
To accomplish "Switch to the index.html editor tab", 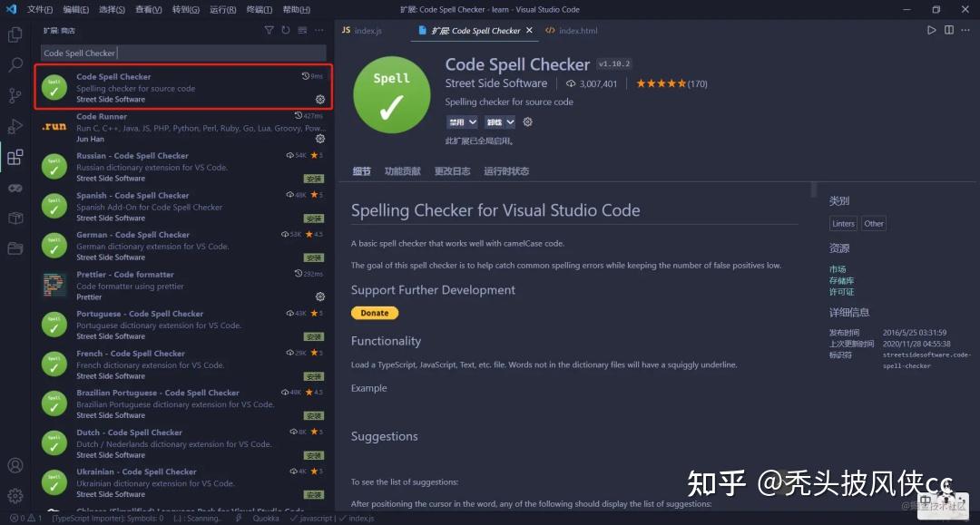I will coord(572,31).
